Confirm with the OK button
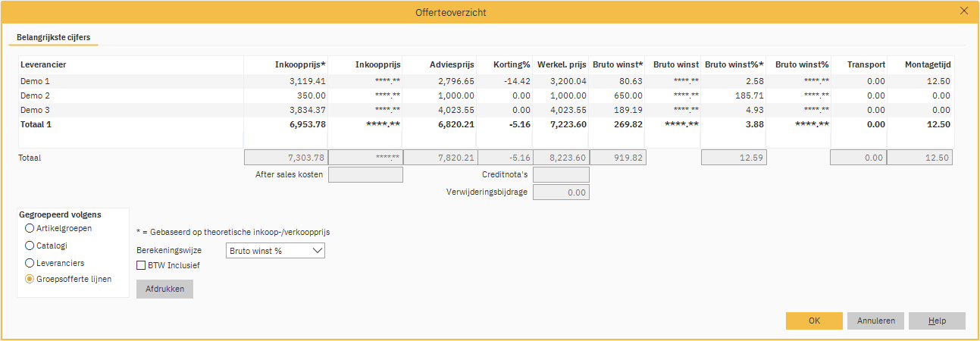The image size is (980, 341). [814, 321]
